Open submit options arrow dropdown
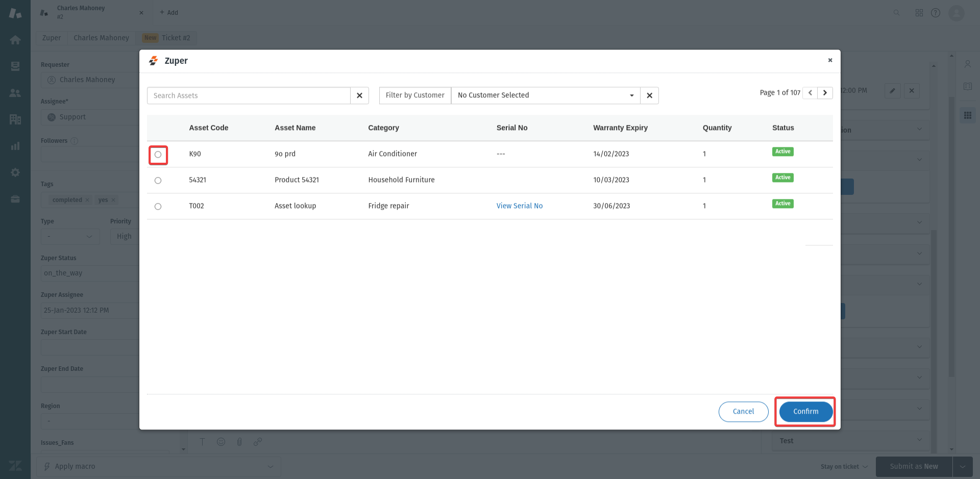Screen dimensions: 980x479 [x=963, y=467]
